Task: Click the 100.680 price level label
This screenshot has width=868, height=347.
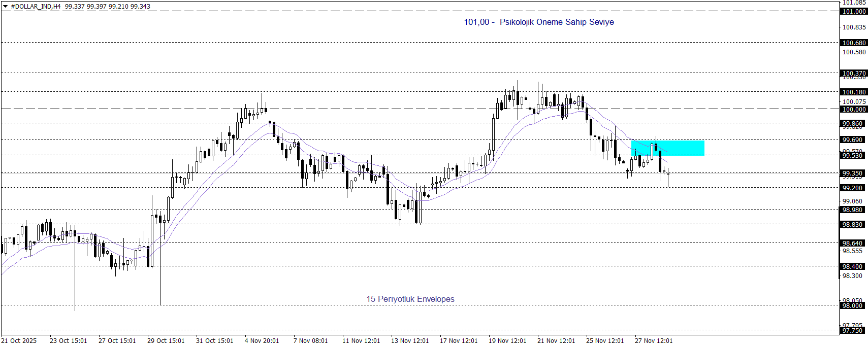Action: 854,43
